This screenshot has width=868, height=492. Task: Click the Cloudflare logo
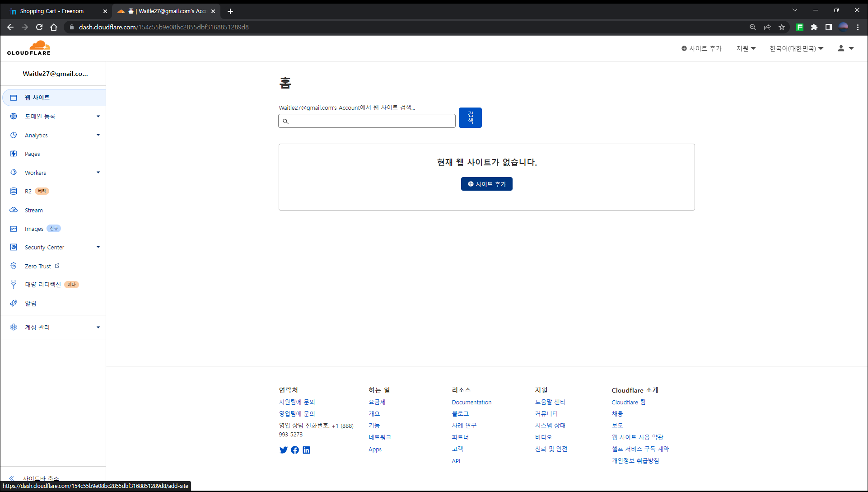tap(29, 48)
